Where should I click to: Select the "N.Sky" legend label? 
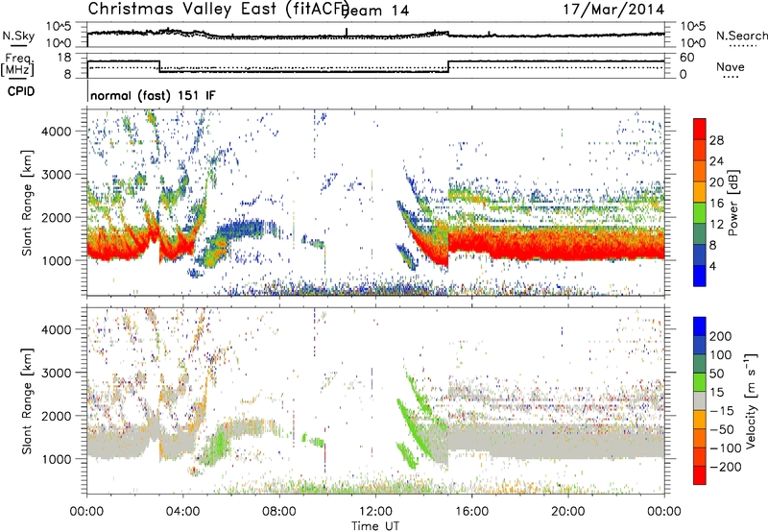pyautogui.click(x=18, y=36)
